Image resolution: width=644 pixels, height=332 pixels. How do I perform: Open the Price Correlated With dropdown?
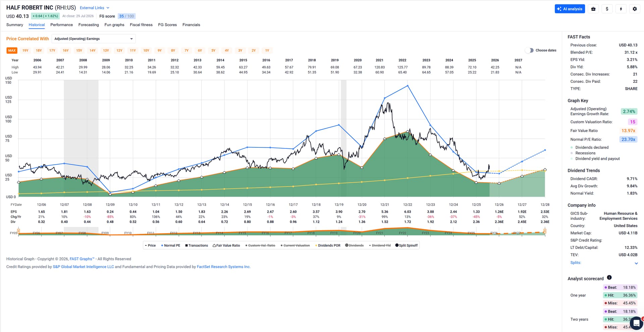point(94,39)
